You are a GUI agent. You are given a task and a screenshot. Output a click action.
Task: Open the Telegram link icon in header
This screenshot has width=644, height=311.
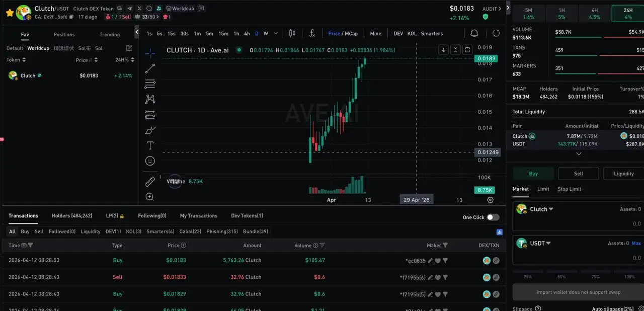(130, 9)
